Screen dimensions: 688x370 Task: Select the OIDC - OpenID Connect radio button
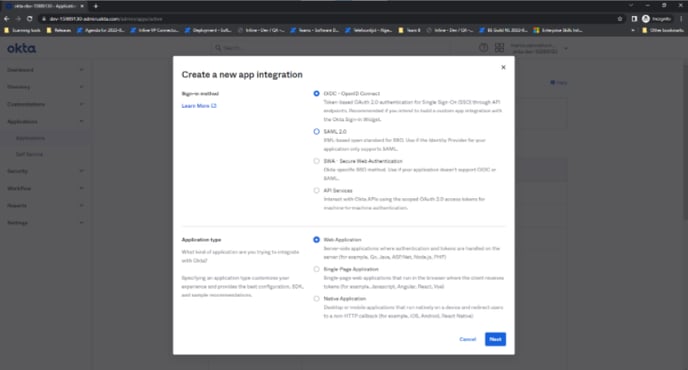click(x=316, y=93)
